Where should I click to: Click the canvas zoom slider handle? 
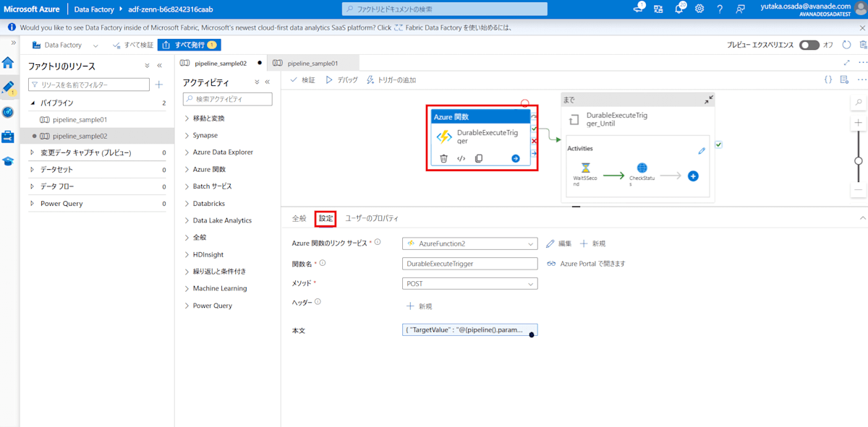pyautogui.click(x=859, y=160)
